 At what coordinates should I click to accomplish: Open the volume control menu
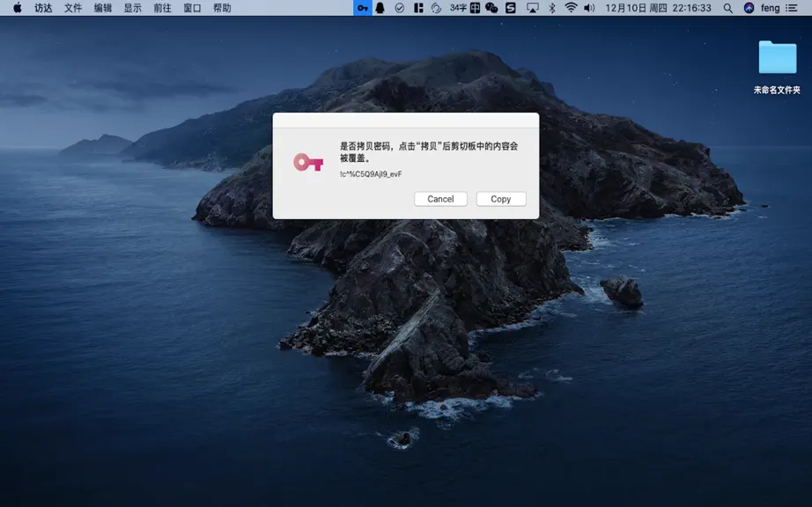click(x=589, y=8)
